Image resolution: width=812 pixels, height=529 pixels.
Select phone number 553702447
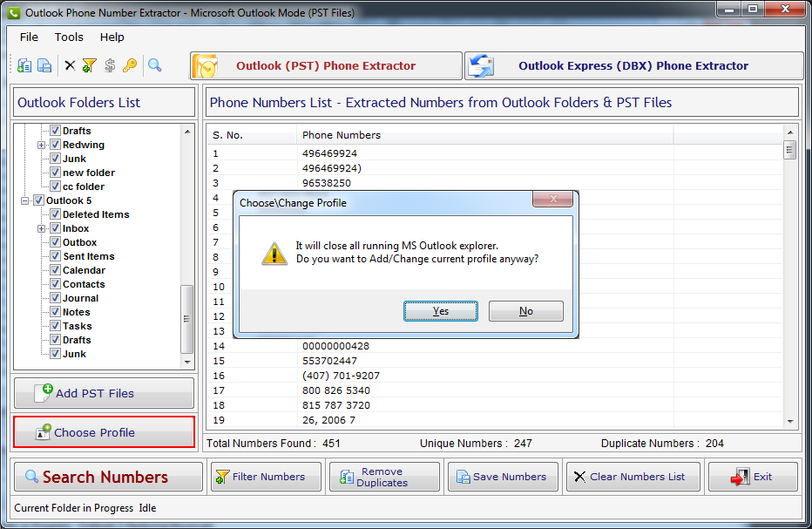pos(330,361)
